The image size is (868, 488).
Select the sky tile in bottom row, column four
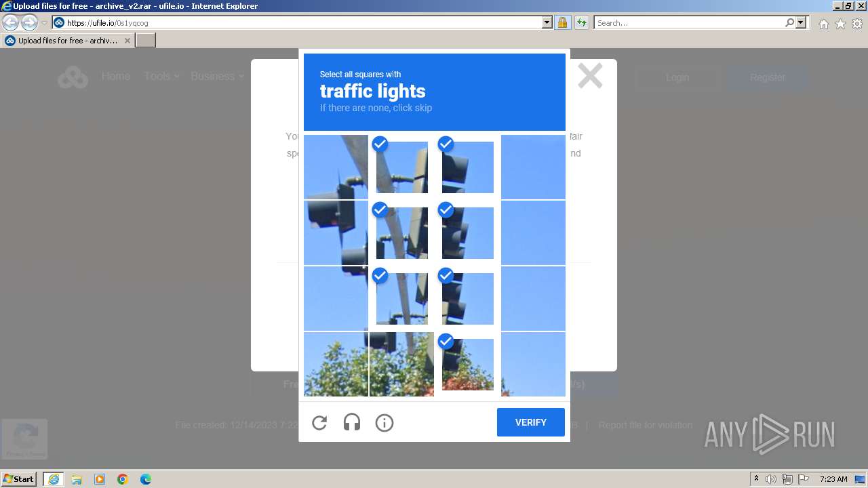[x=533, y=364]
